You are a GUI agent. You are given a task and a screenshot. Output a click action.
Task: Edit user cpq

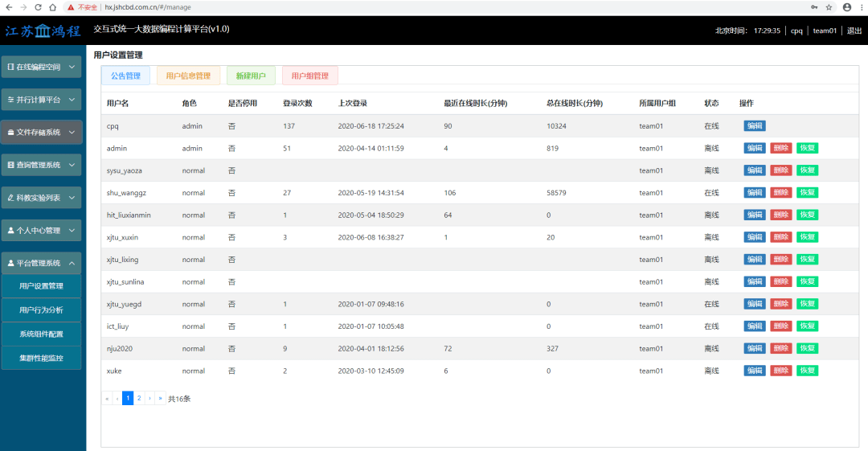click(755, 125)
